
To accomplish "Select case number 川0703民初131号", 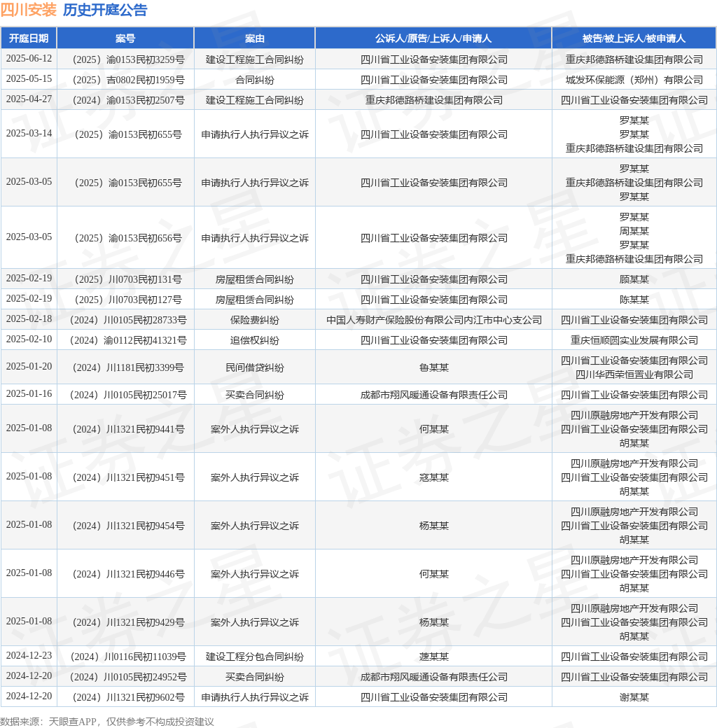I will pyautogui.click(x=128, y=279).
